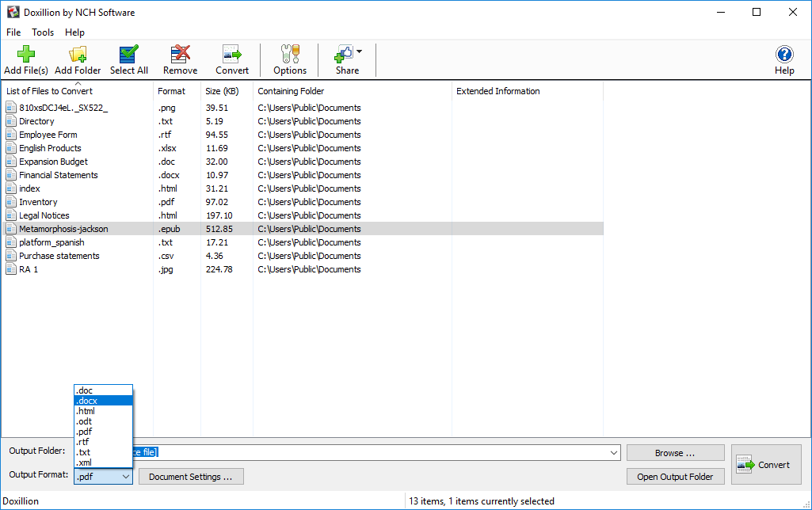The width and height of the screenshot is (812, 510).
Task: Open the Help menu
Action: tap(74, 32)
